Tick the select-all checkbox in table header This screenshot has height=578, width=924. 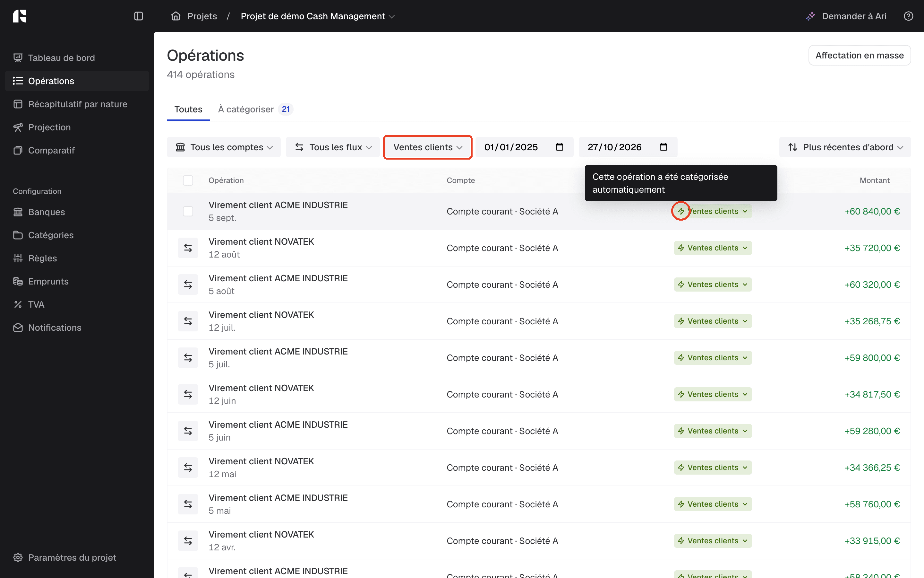(188, 180)
